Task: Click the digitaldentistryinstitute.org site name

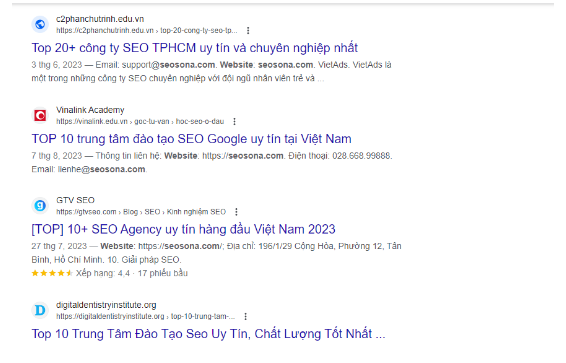Action: (106, 305)
